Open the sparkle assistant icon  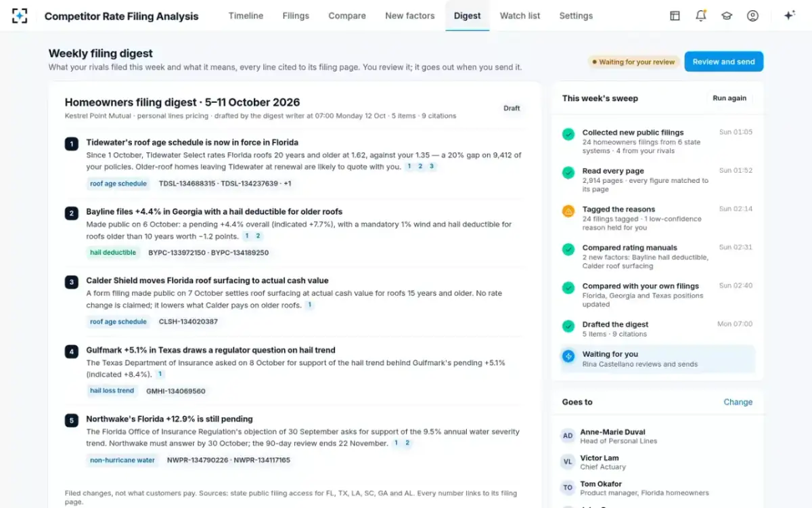point(789,16)
